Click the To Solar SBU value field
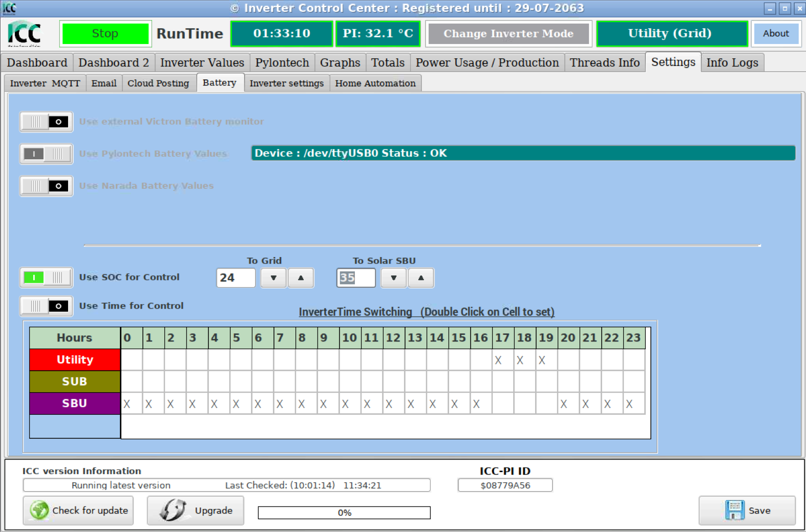This screenshot has width=806, height=532. [x=356, y=278]
